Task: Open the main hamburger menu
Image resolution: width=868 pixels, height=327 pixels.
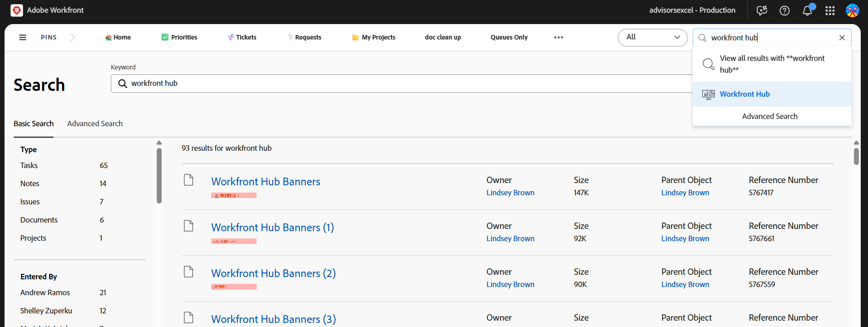Action: pos(22,37)
